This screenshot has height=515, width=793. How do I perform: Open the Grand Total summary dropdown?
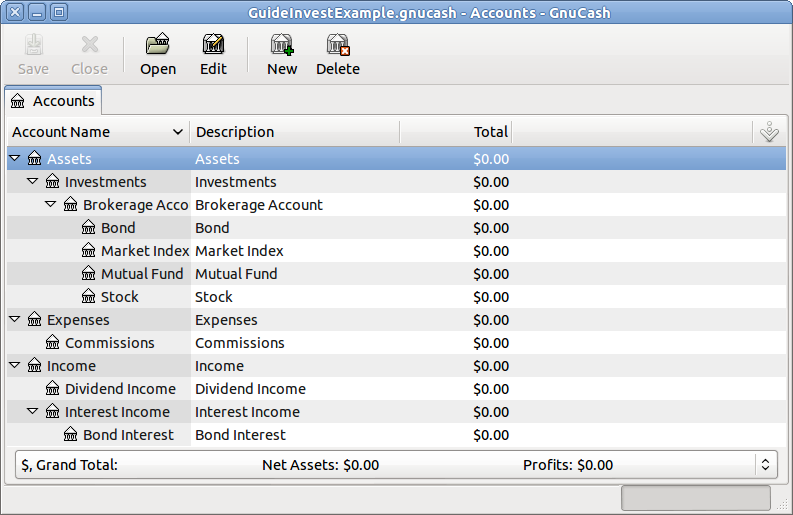point(765,465)
